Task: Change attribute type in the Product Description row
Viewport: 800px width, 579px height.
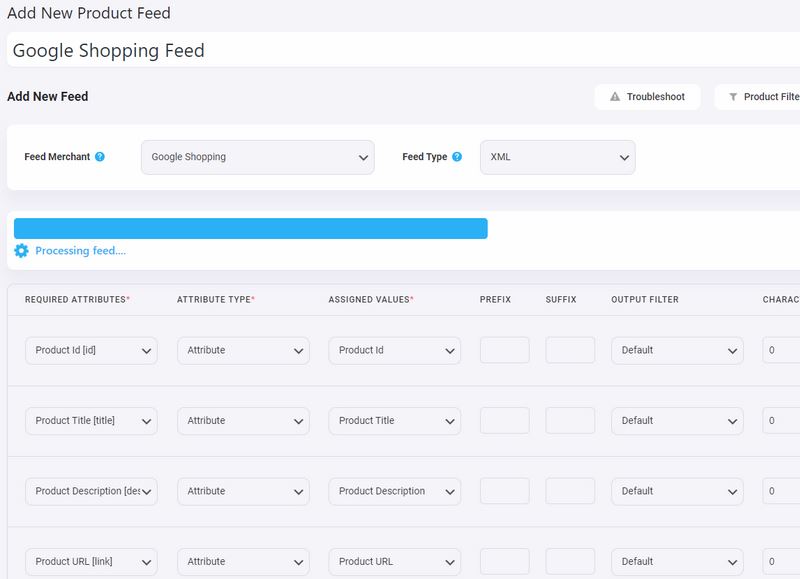Action: [x=243, y=491]
